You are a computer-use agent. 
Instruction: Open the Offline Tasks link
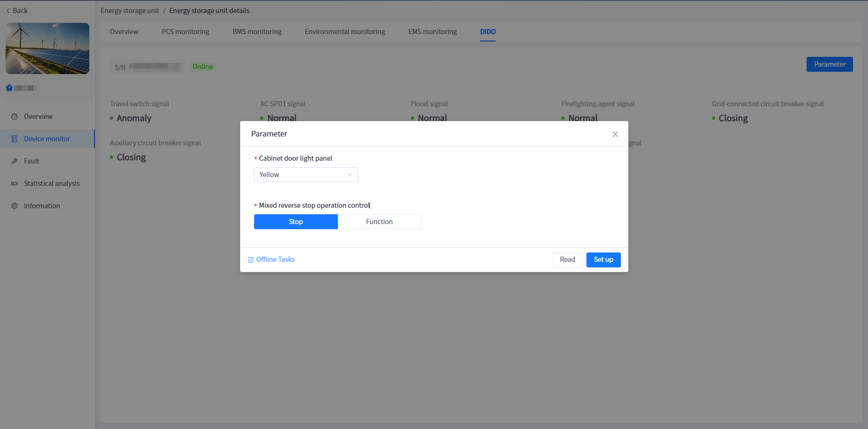[275, 259]
